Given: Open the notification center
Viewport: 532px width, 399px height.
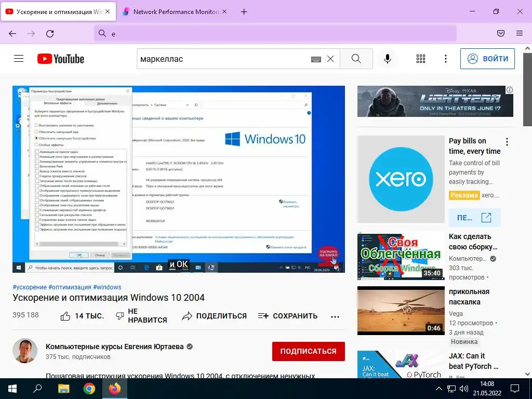Looking at the screenshot, I should (515, 389).
